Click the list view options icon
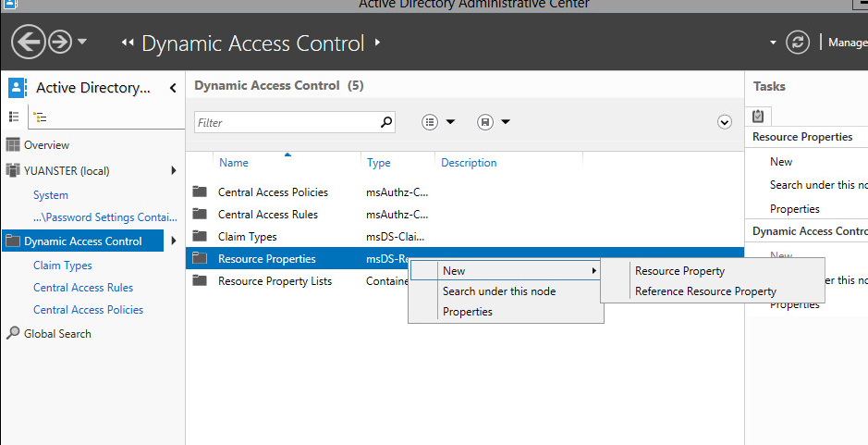868x445 pixels. click(x=430, y=122)
